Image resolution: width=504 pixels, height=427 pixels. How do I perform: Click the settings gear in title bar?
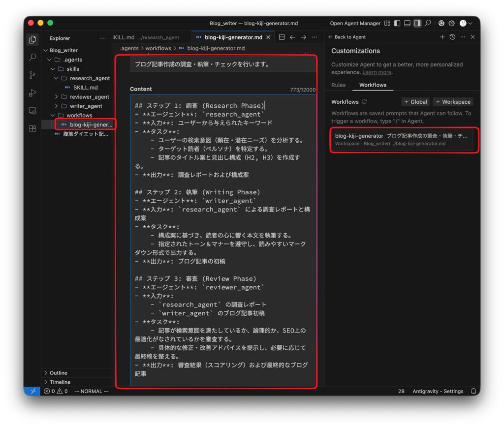(451, 23)
